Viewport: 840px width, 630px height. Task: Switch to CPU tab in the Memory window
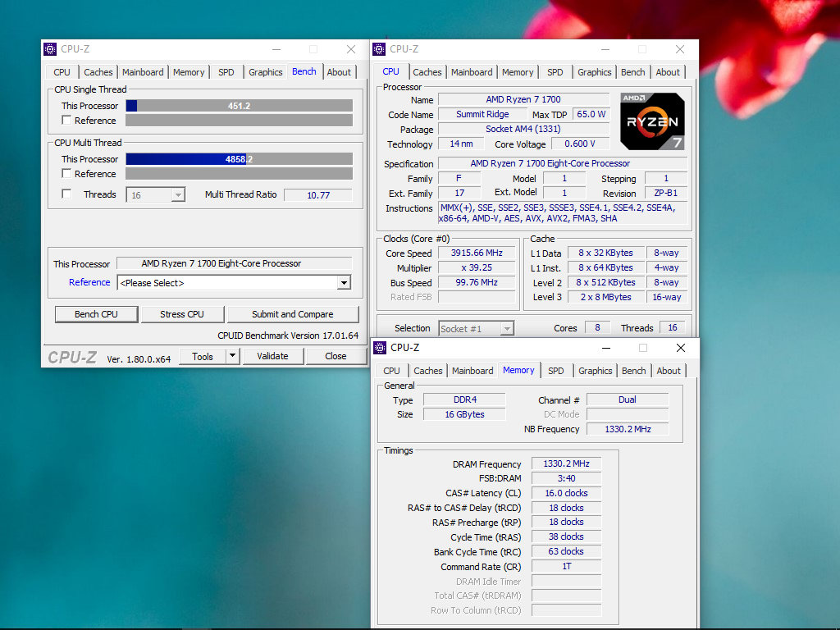[391, 371]
